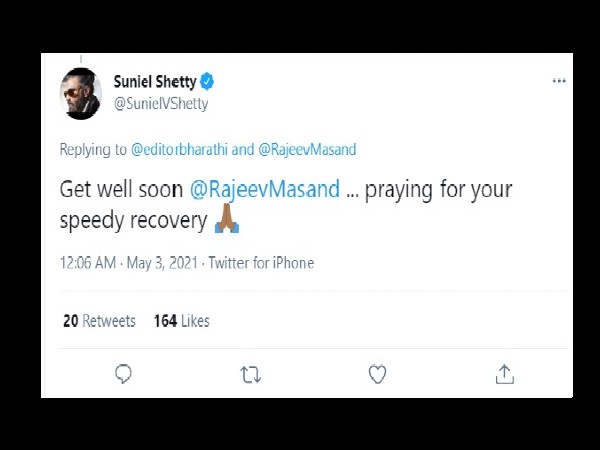Click the blue verified badge
Screen dimensions: 600x450
click(207, 81)
